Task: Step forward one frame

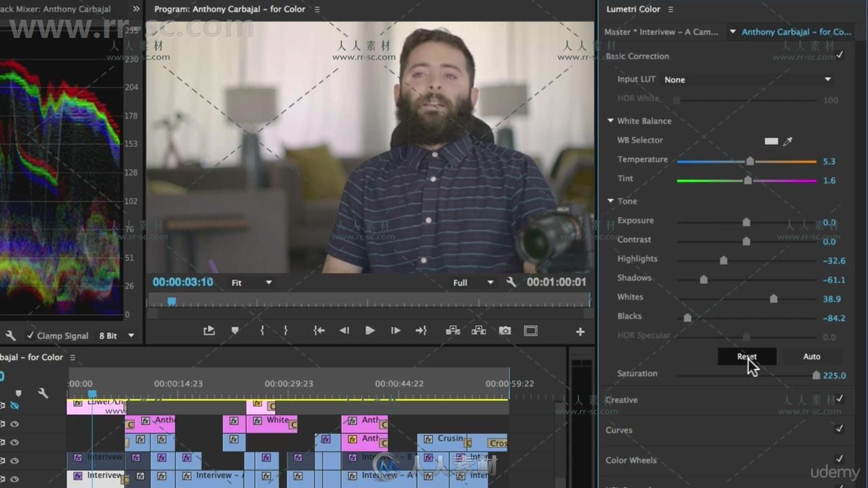Action: (395, 331)
